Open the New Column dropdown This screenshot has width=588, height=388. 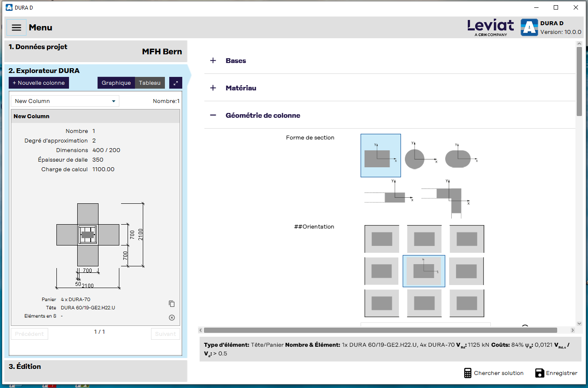65,101
